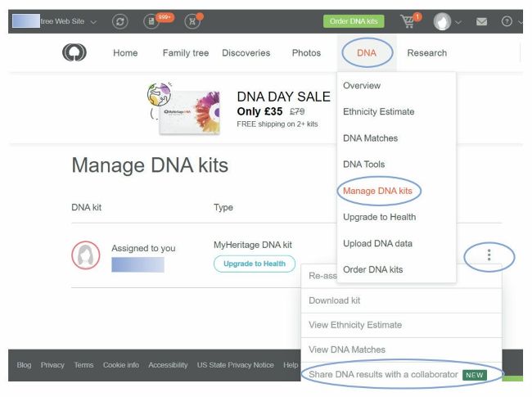This screenshot has width=532, height=397.
Task: Go to the Home tab
Action: pyautogui.click(x=125, y=53)
